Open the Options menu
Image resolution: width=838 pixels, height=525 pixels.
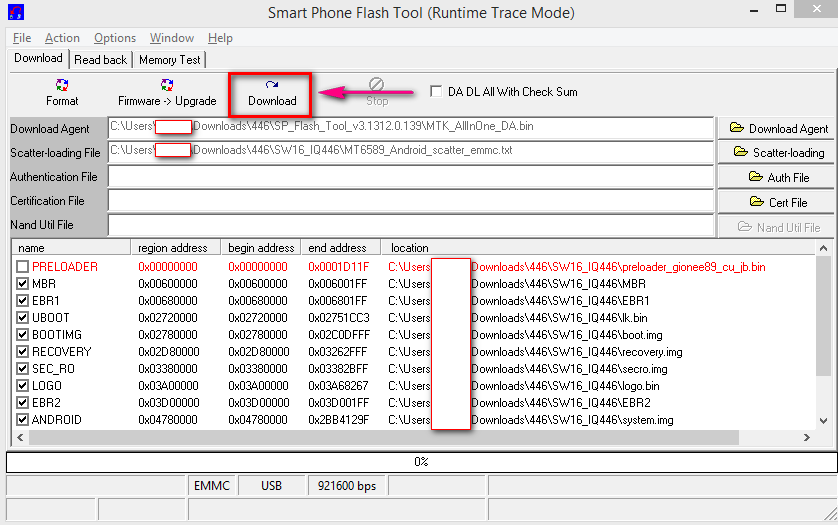click(x=115, y=38)
